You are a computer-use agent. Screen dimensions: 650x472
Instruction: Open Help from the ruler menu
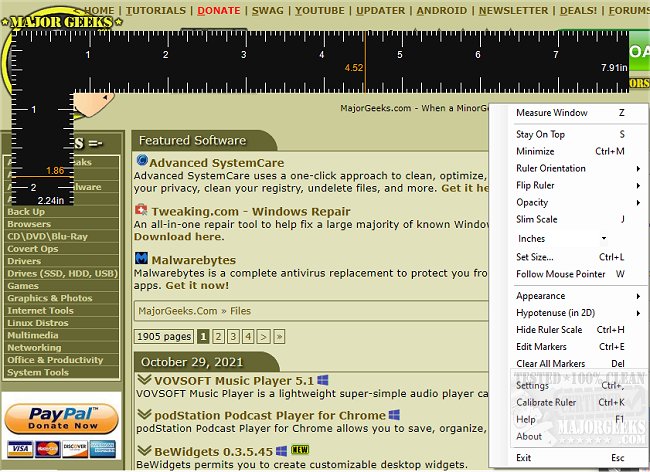coord(570,419)
